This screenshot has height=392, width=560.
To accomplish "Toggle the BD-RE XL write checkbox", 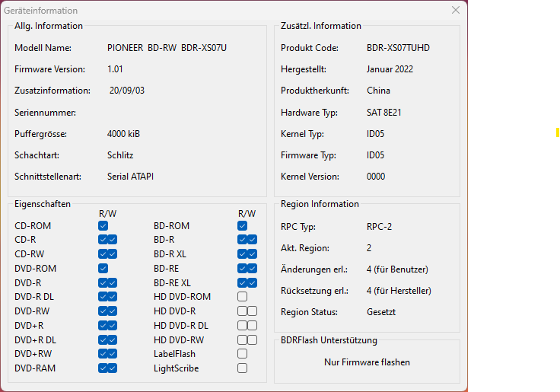I will [252, 283].
